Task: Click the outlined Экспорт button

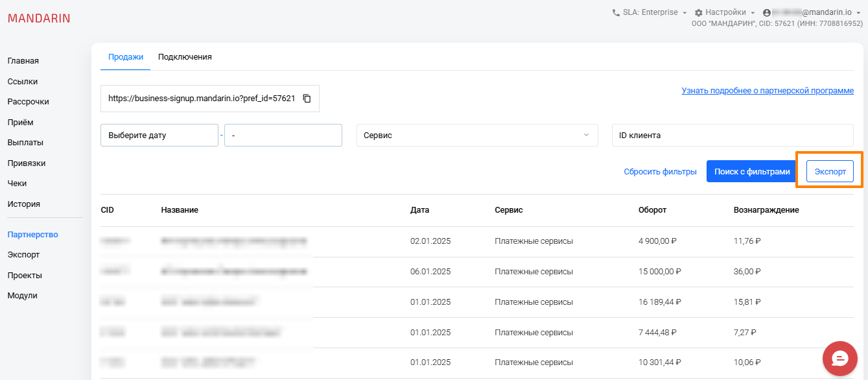Action: click(830, 171)
